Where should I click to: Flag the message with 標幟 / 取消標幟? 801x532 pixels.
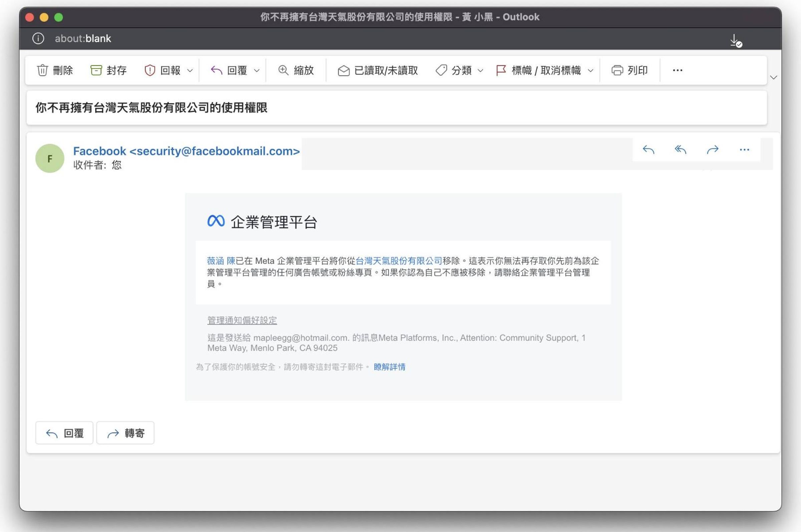(x=539, y=70)
